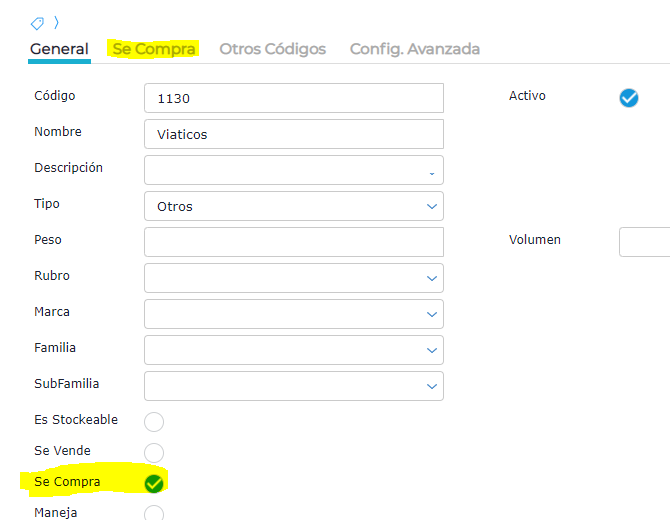This screenshot has width=670, height=529.
Task: Open the Config. Avanzada tab
Action: click(414, 49)
